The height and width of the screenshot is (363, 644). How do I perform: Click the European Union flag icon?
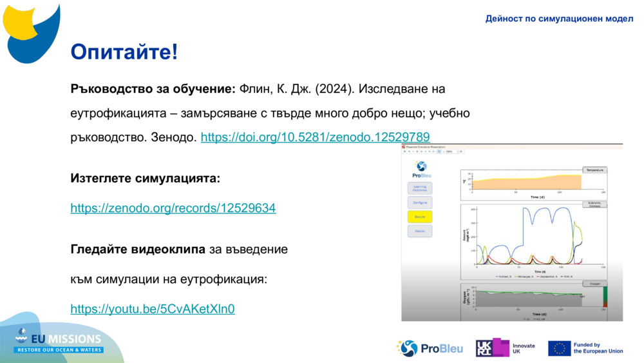tap(559, 348)
